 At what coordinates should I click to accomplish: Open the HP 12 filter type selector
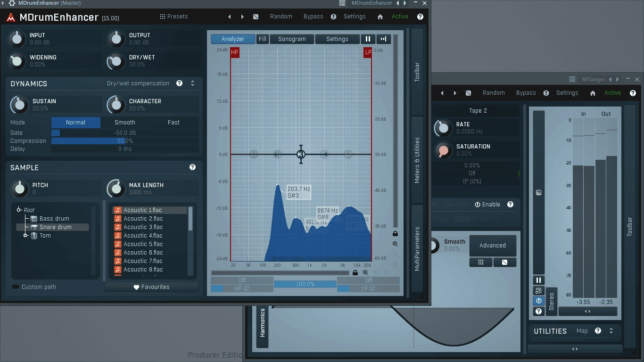click(242, 288)
